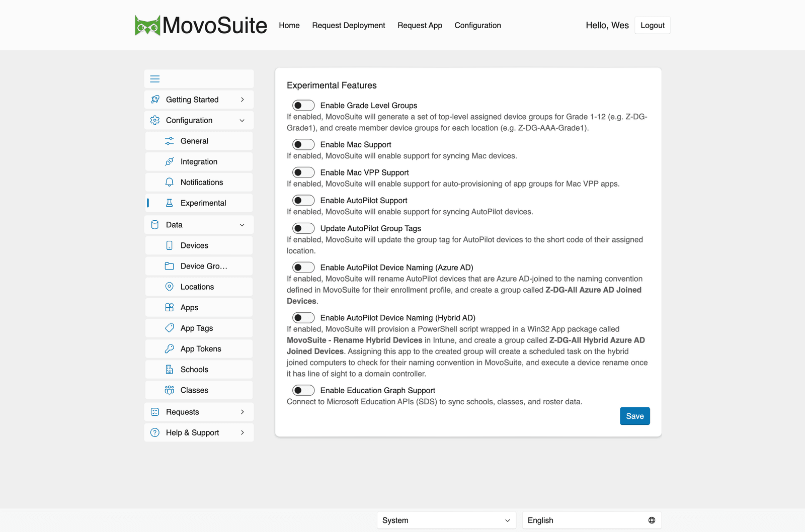
Task: Select Integration in the sidebar
Action: coord(199,161)
